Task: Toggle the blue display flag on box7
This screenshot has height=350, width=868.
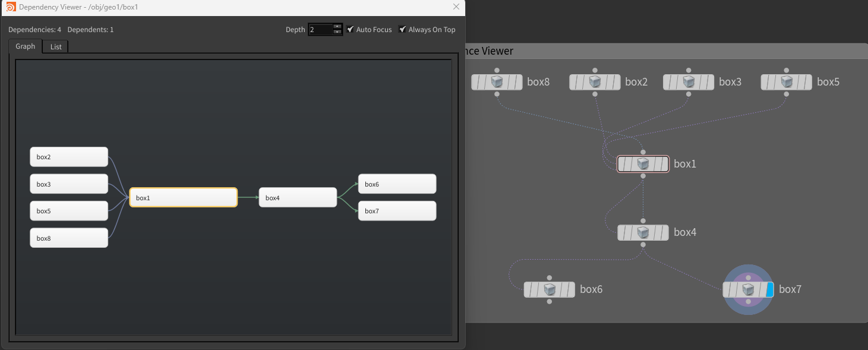Action: coord(769,289)
